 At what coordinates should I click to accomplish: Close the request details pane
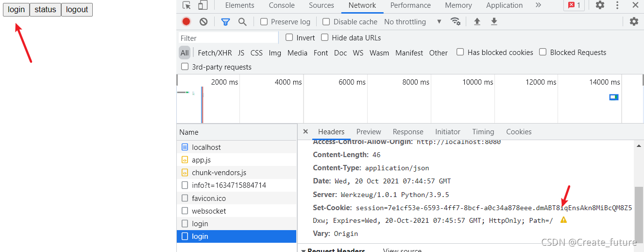tap(305, 131)
